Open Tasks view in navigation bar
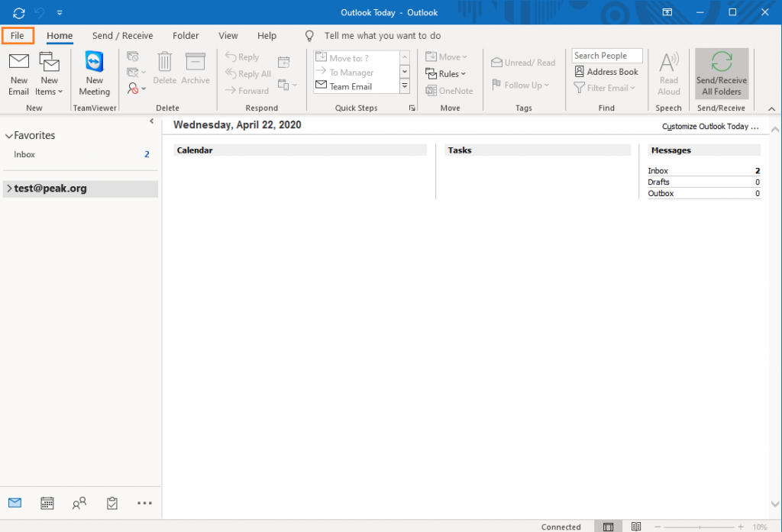Screen dimensions: 782x532 (x=112, y=503)
